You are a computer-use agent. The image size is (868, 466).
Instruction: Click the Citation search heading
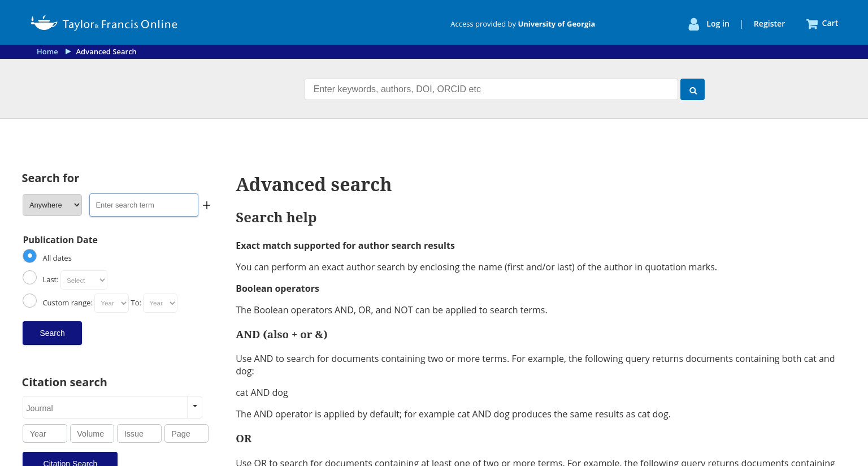(x=64, y=382)
